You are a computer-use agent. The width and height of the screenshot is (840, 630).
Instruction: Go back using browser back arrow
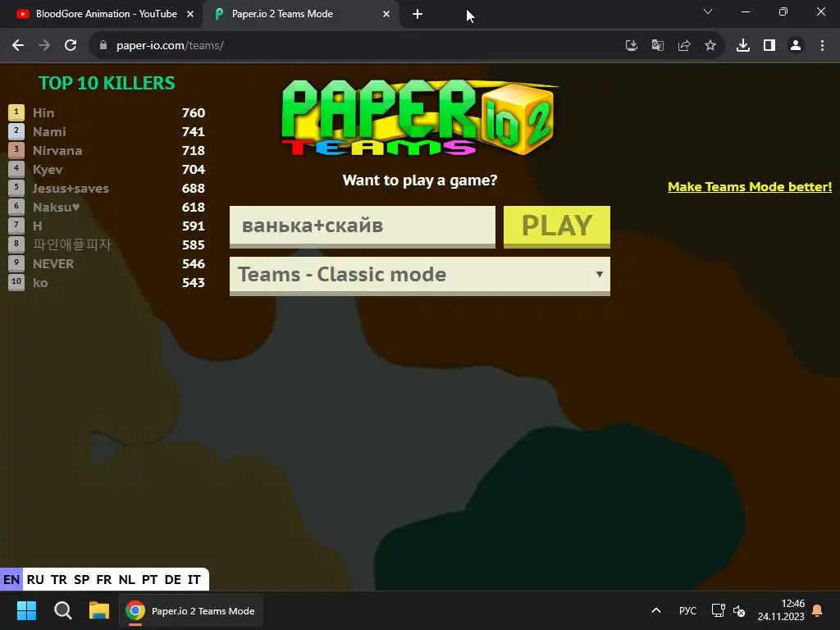coord(18,46)
